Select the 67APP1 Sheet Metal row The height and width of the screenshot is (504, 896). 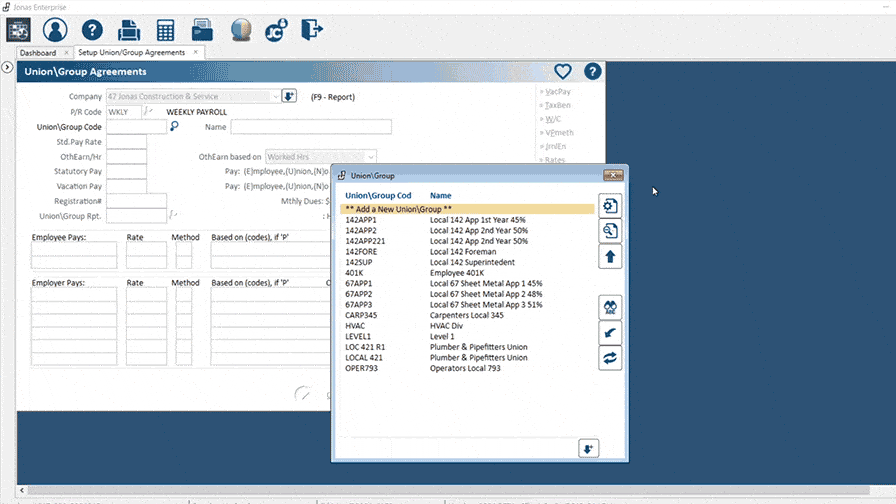(467, 283)
